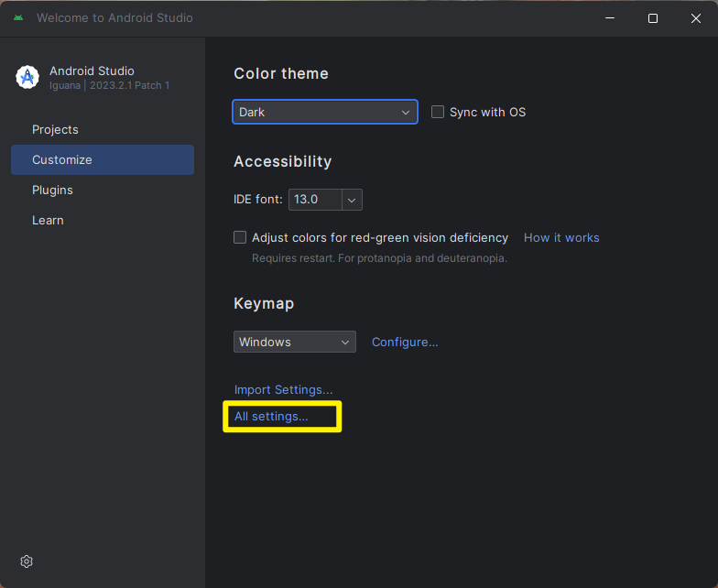The image size is (718, 588).
Task: Click the Accessibility heading
Action: 282,161
